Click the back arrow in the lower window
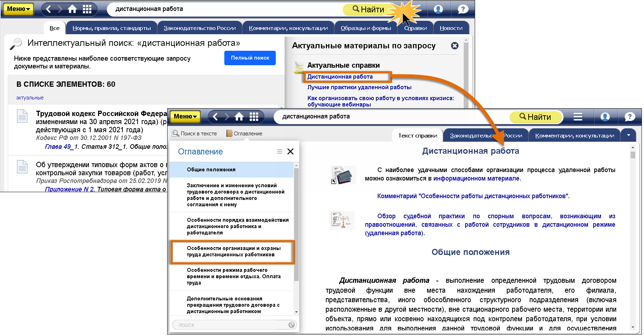 point(215,117)
